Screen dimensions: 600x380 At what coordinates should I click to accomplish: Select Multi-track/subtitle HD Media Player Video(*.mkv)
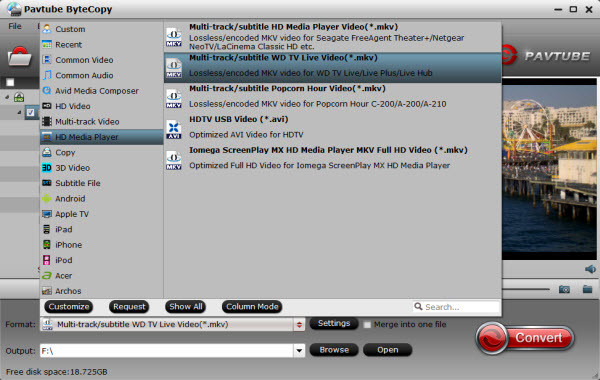click(333, 37)
